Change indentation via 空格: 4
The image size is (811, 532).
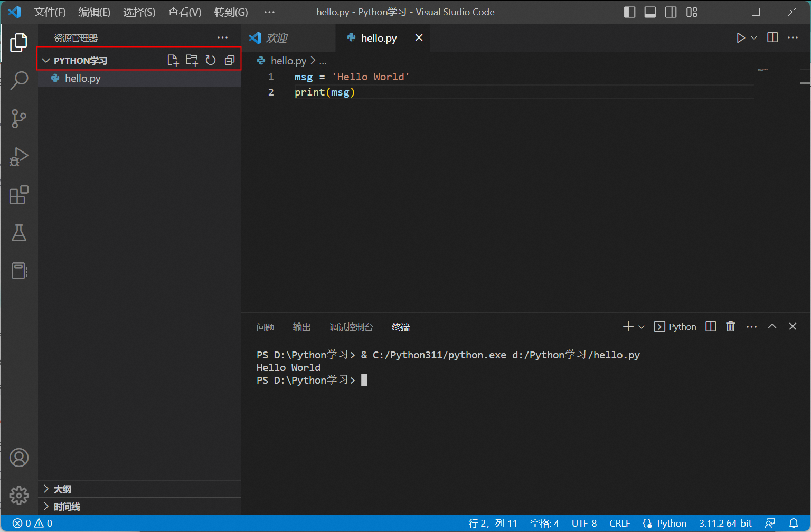544,523
